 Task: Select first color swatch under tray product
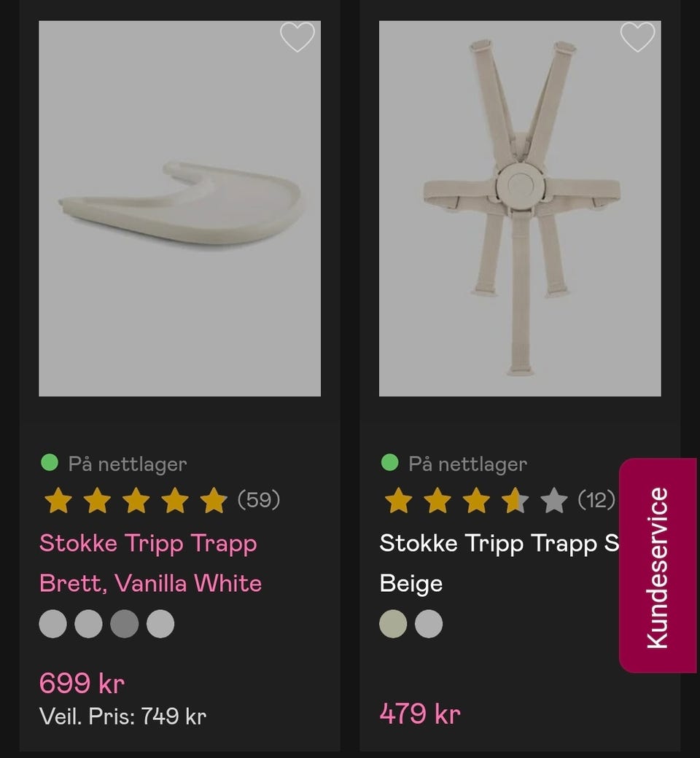coord(52,624)
